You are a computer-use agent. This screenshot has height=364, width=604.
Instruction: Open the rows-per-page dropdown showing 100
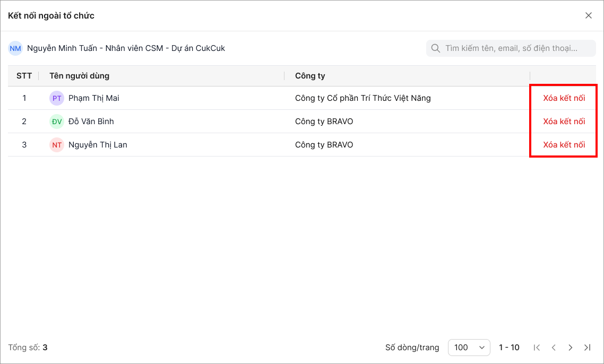pyautogui.click(x=469, y=348)
